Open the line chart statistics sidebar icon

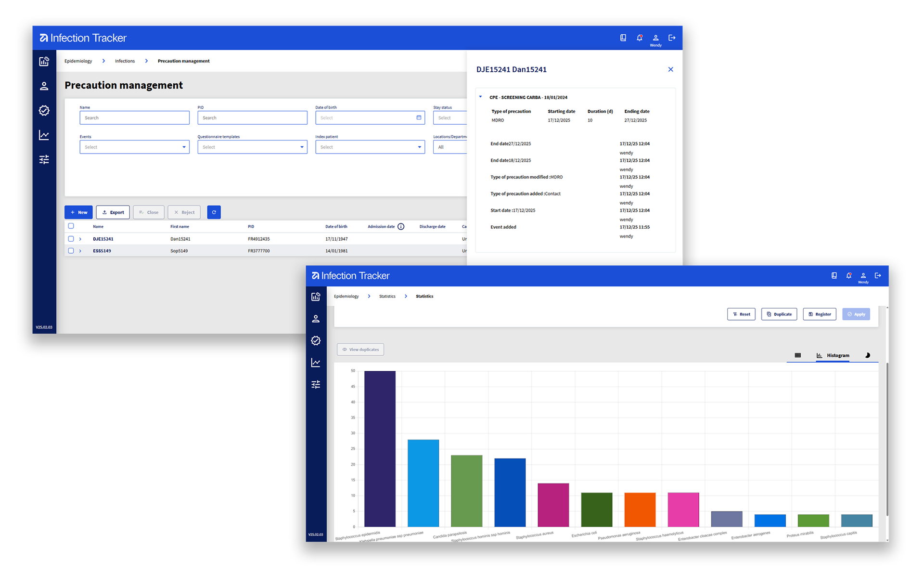click(x=44, y=135)
